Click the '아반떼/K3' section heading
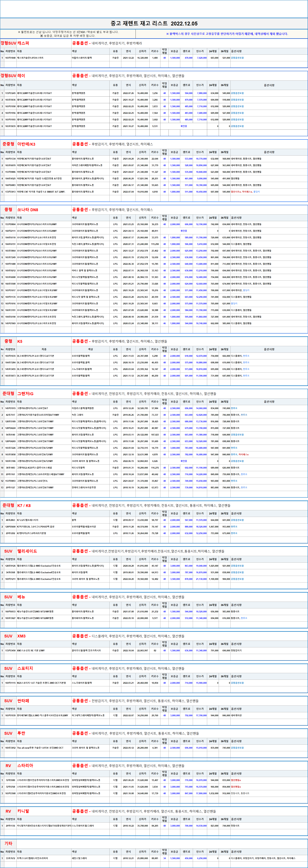 click(26, 144)
